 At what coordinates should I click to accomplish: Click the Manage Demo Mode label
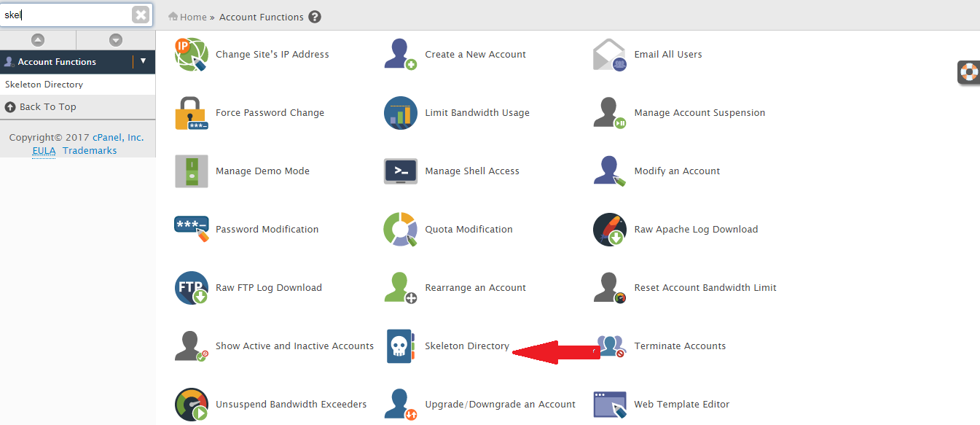click(x=263, y=171)
